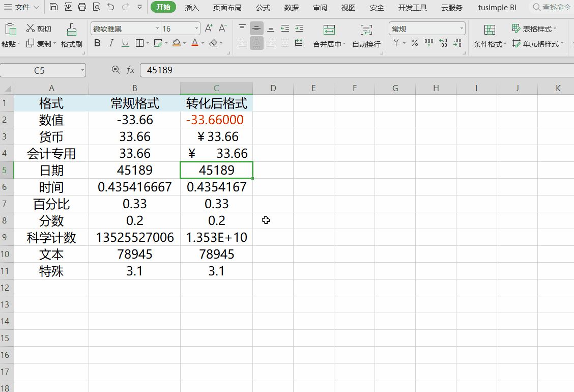
Task: Click the 自动换行 (Wrap Text) button
Action: point(366,35)
